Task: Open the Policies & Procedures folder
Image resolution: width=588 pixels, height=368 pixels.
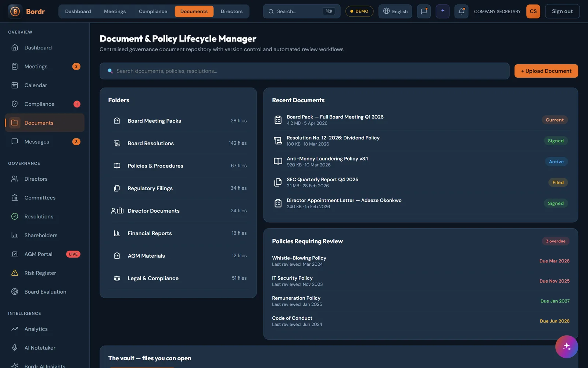Action: (178, 166)
